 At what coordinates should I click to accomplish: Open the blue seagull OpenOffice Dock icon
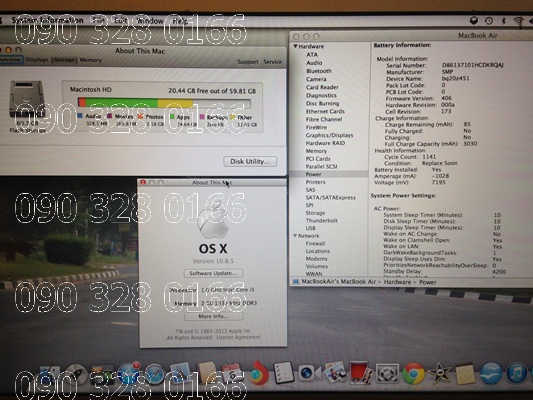(x=491, y=373)
